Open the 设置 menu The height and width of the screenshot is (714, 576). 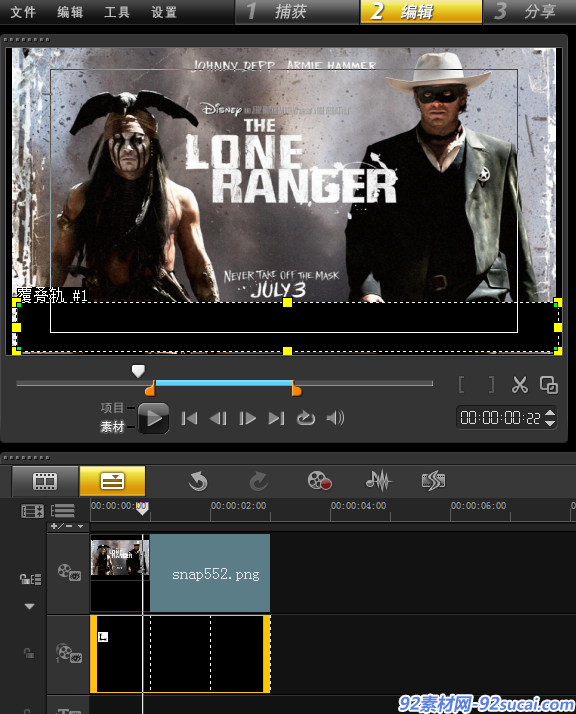(x=164, y=12)
